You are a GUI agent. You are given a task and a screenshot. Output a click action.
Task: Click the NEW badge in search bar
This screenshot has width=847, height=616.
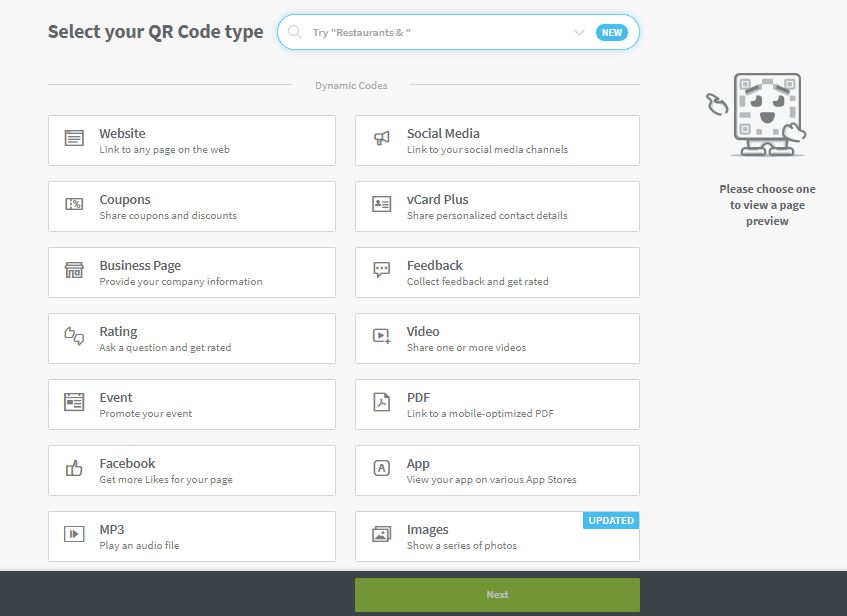point(611,32)
